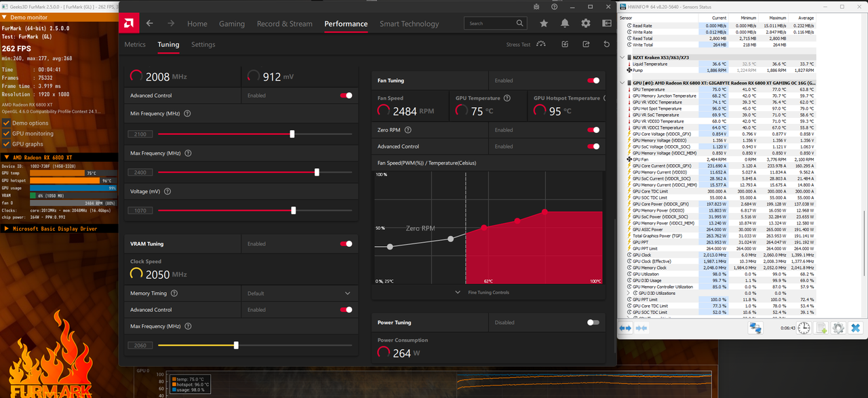Toggle the Zero RPM switch
The width and height of the screenshot is (868, 398).
(594, 130)
